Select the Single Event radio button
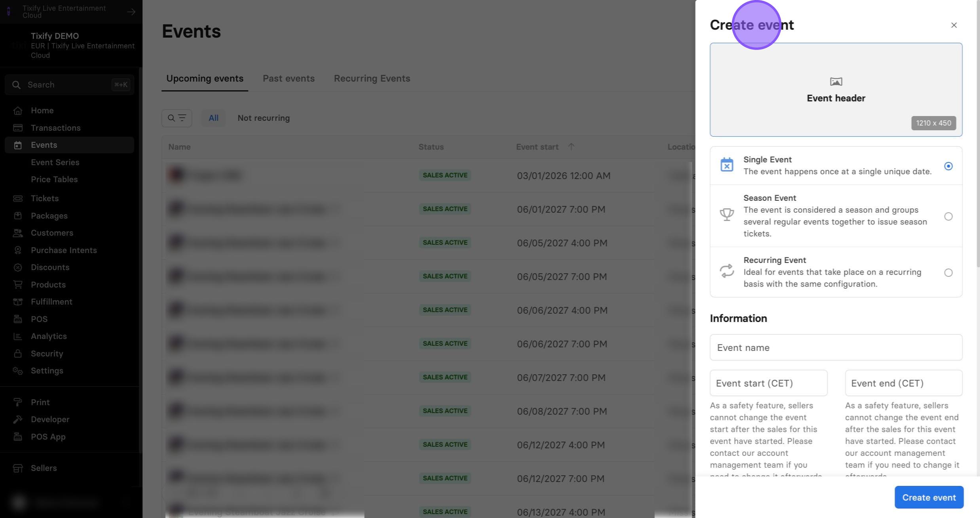Viewport: 980px width, 518px height. tap(948, 166)
